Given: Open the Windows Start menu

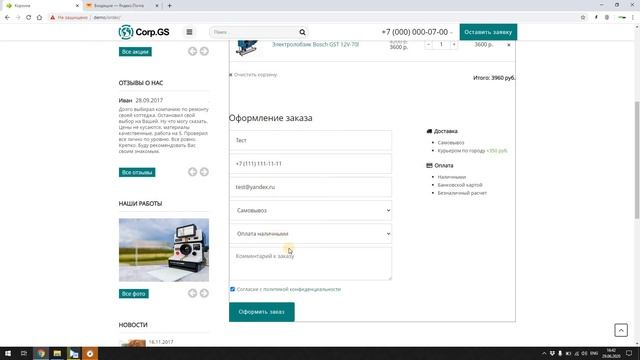Looking at the screenshot, I should 8,353.
